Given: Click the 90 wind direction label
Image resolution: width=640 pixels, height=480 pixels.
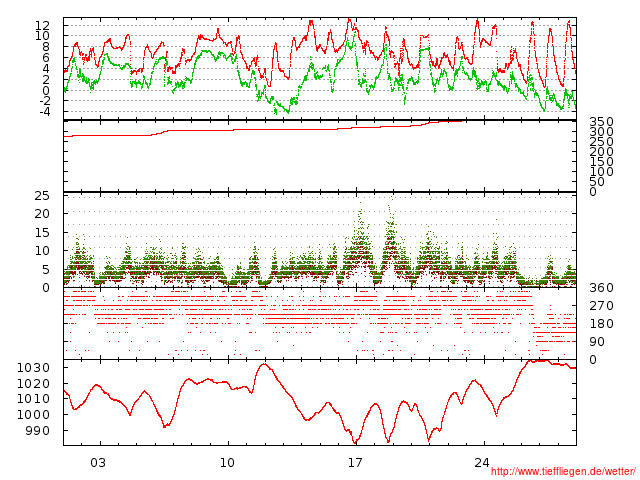Looking at the screenshot, I should 597,342.
